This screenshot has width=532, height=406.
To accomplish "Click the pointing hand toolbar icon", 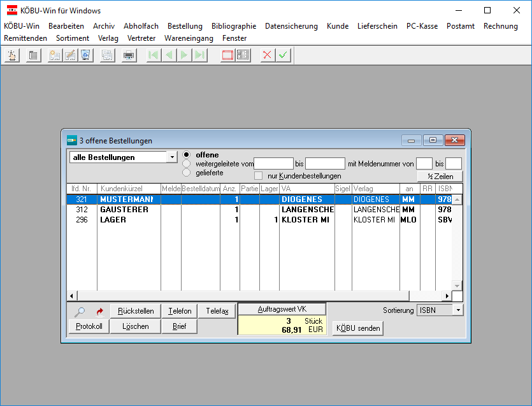I will (x=12, y=55).
